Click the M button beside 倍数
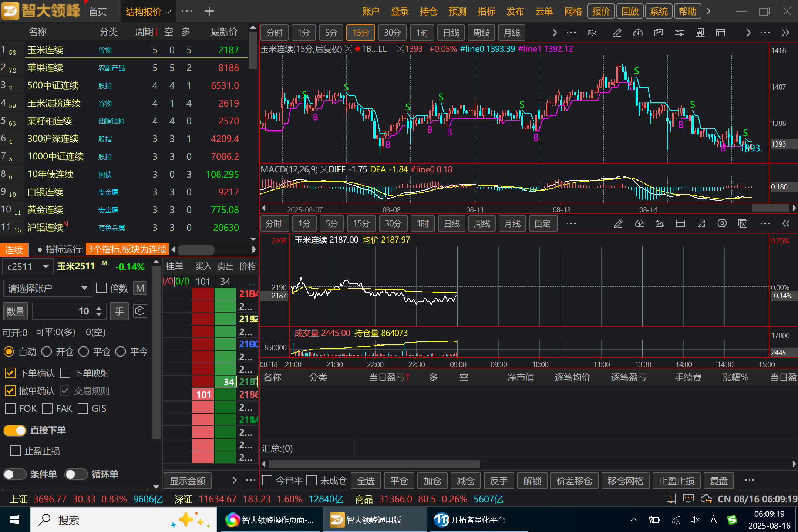Screen dimensions: 798x532 click(140, 288)
